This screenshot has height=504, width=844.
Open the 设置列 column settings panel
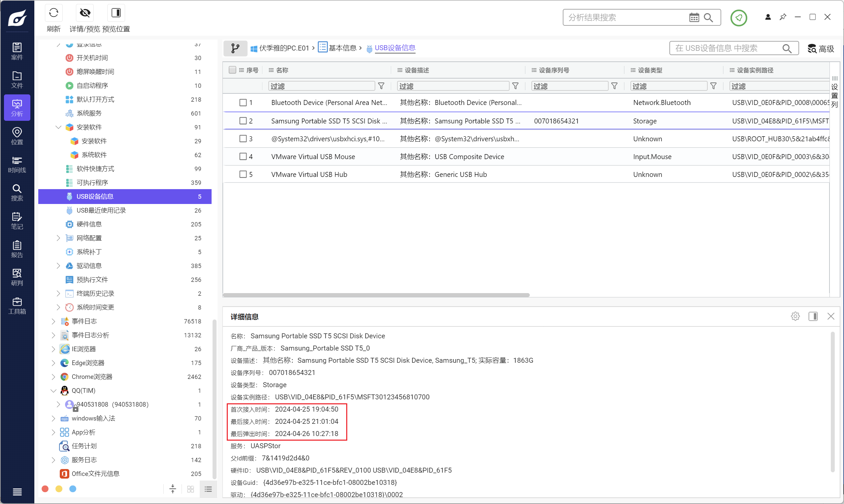coord(834,92)
